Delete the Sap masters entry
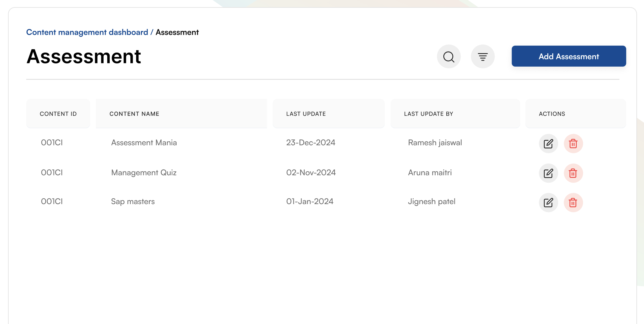This screenshot has height=324, width=644. [573, 202]
